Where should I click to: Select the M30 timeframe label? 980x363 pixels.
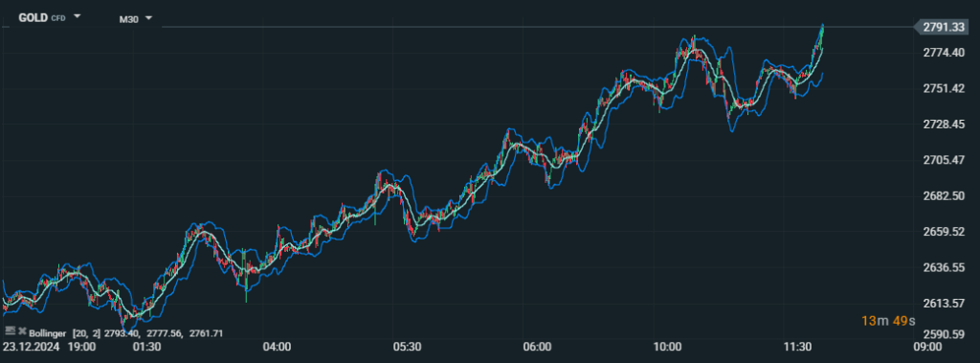tap(129, 19)
